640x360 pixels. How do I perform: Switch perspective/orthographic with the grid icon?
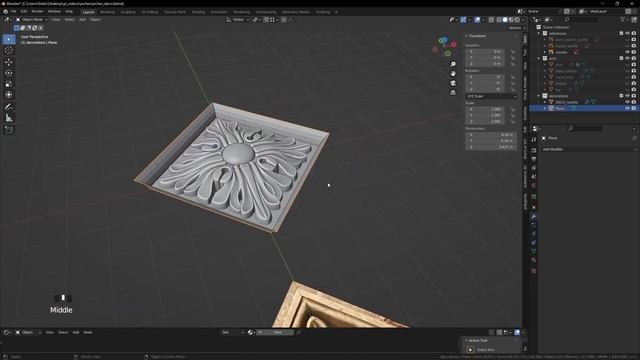tap(453, 93)
